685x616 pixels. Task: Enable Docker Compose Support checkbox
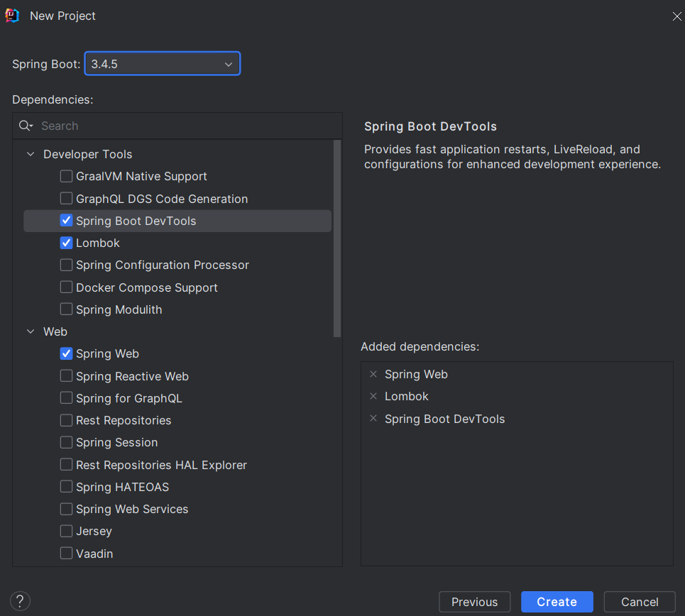coord(66,287)
